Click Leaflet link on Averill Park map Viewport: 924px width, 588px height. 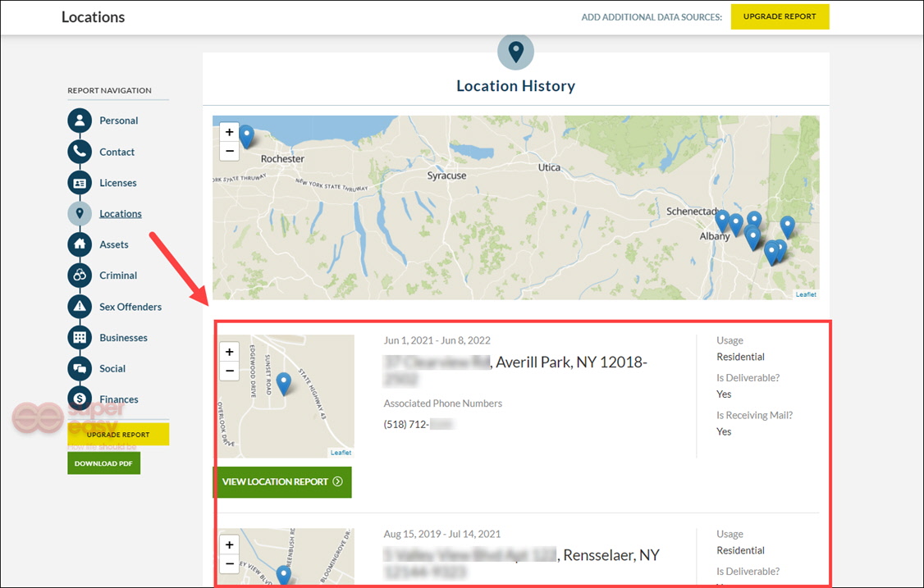pos(341,453)
